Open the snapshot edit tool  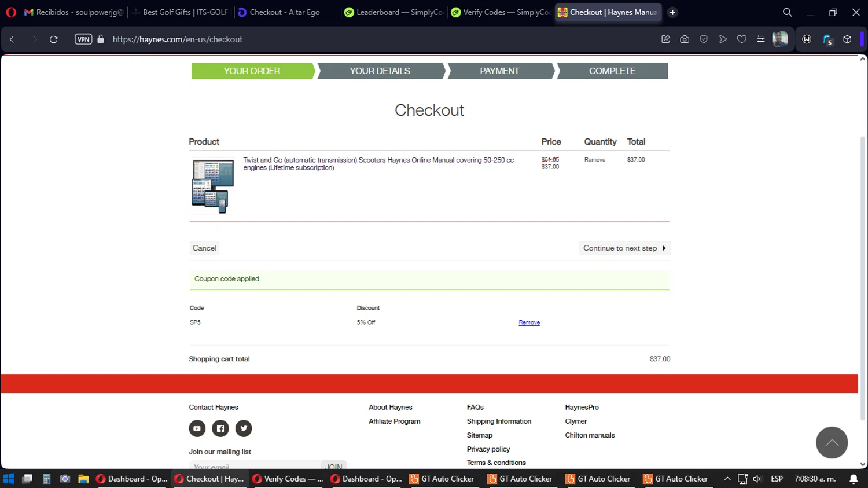665,39
